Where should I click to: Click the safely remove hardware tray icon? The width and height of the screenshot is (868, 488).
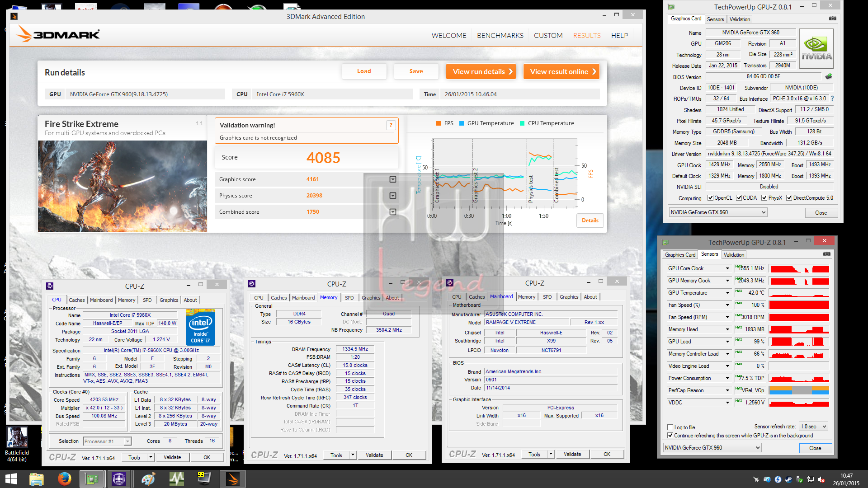800,479
